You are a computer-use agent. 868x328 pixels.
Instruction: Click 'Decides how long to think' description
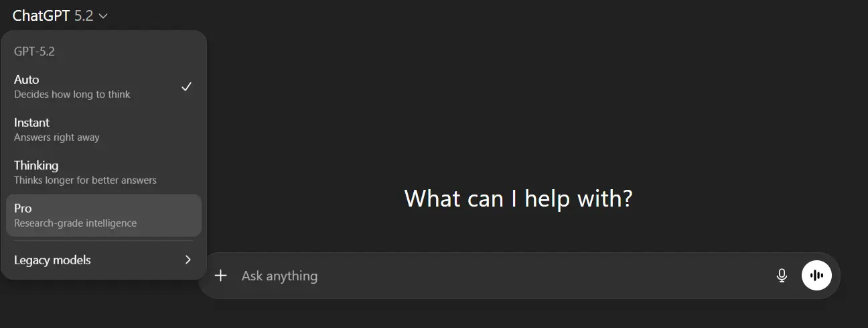point(72,95)
